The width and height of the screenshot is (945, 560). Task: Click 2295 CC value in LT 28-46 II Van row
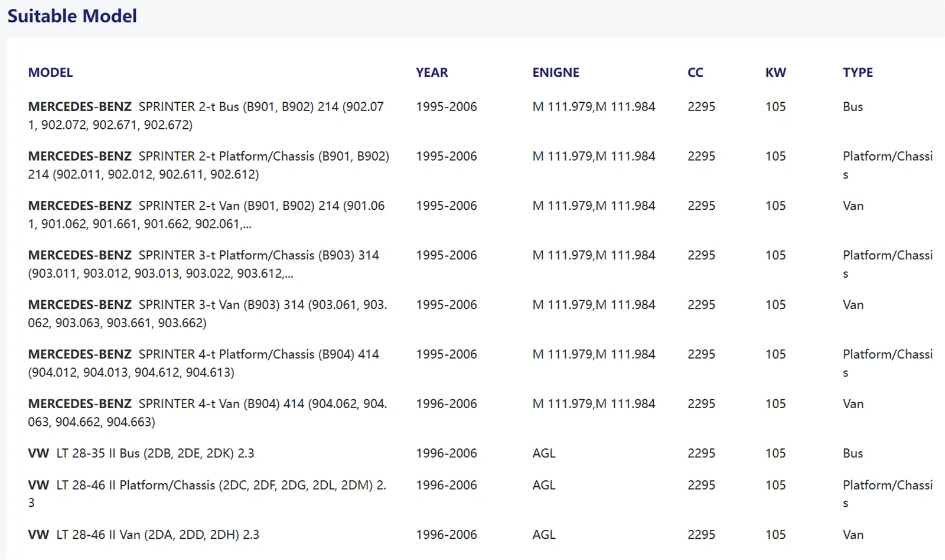point(701,535)
